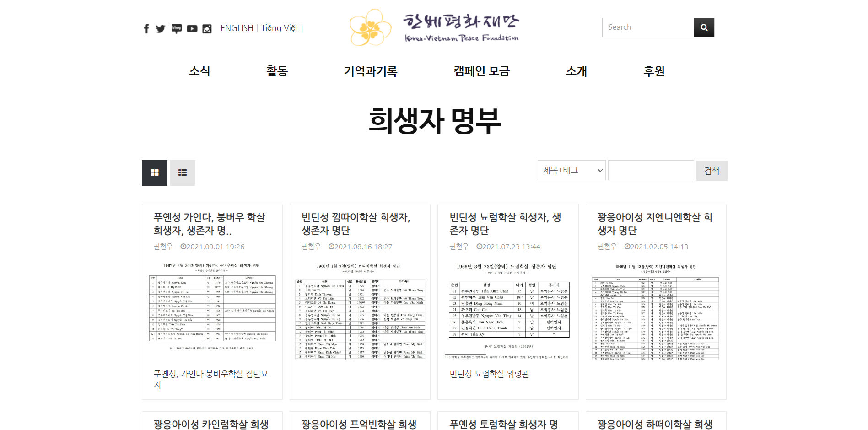
Task: Switch language to Tiếng Việt
Action: coord(280,28)
